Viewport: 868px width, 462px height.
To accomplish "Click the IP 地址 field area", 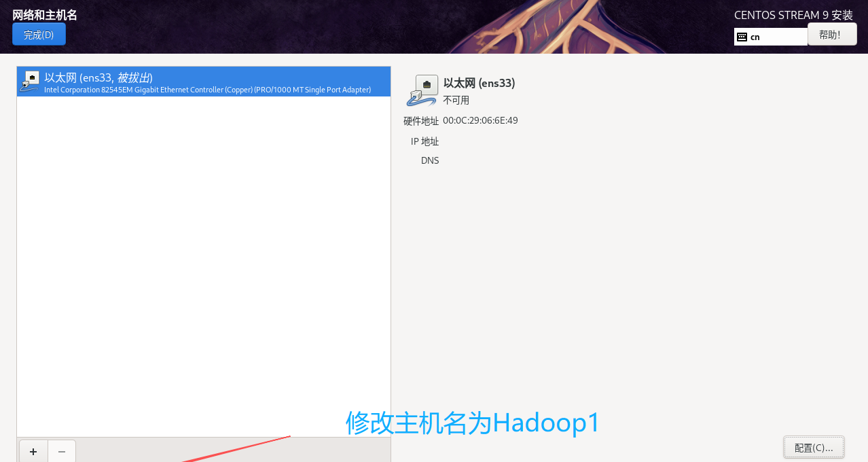I will point(425,141).
